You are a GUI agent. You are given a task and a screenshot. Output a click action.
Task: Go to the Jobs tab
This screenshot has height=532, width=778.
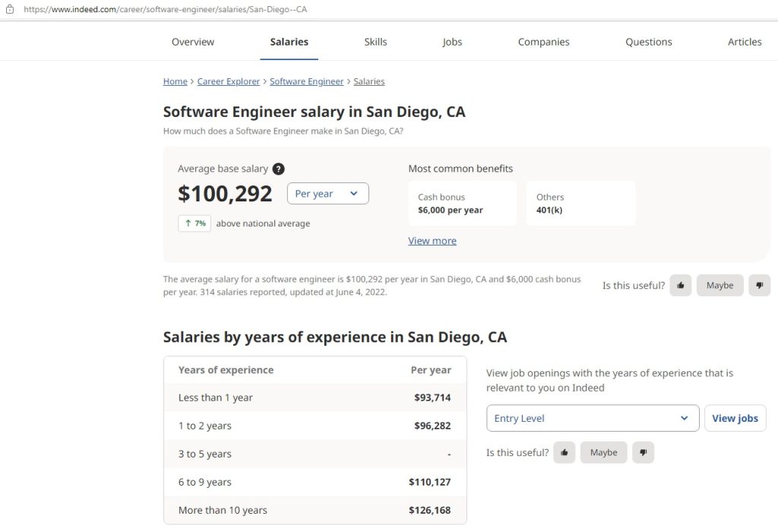click(452, 43)
